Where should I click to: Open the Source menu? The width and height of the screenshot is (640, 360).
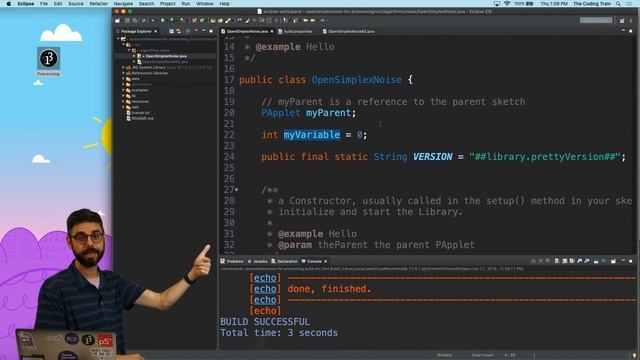coord(76,4)
